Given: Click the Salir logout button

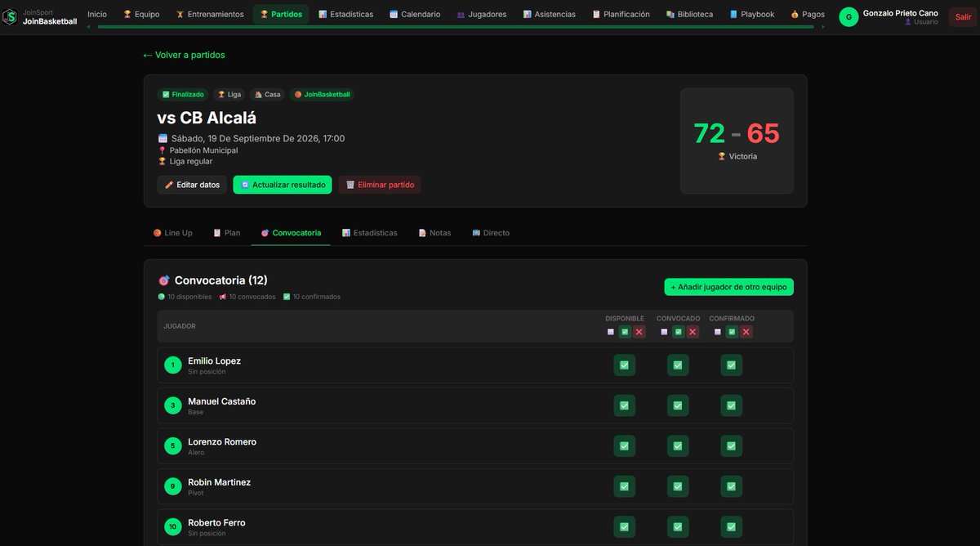Looking at the screenshot, I should click(964, 17).
